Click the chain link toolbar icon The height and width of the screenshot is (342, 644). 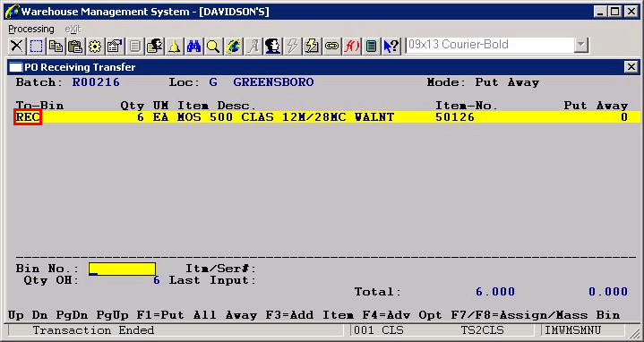(x=332, y=46)
